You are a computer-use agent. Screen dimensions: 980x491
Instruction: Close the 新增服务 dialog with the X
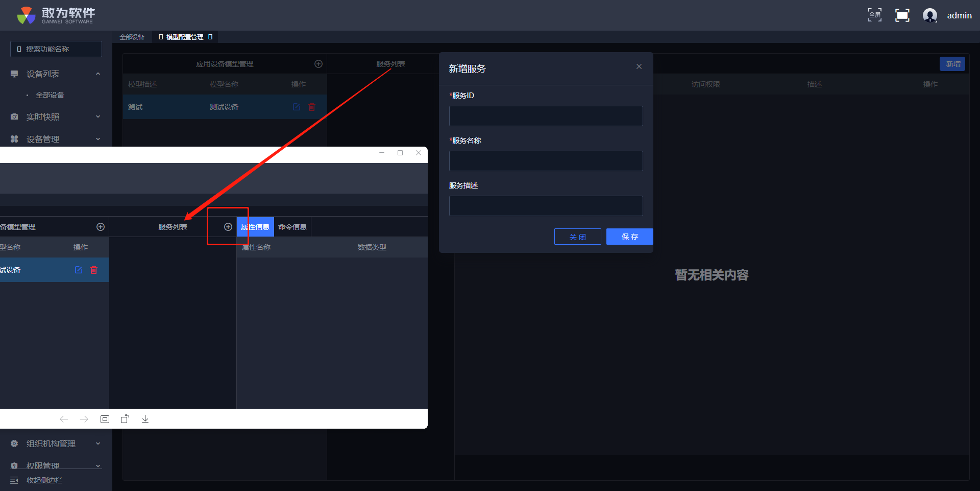[639, 66]
